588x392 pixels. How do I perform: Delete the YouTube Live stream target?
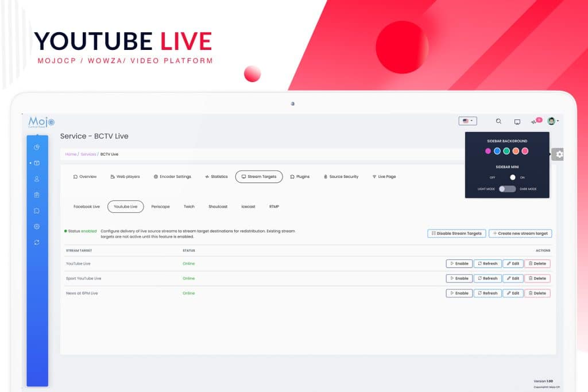(x=537, y=263)
